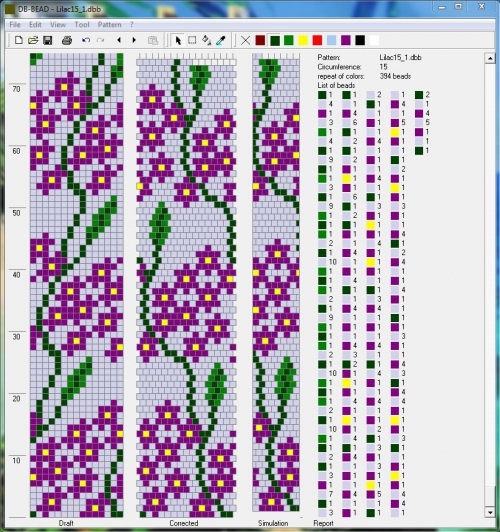Click the New pattern file icon
This screenshot has width=500, height=532.
pyautogui.click(x=19, y=40)
